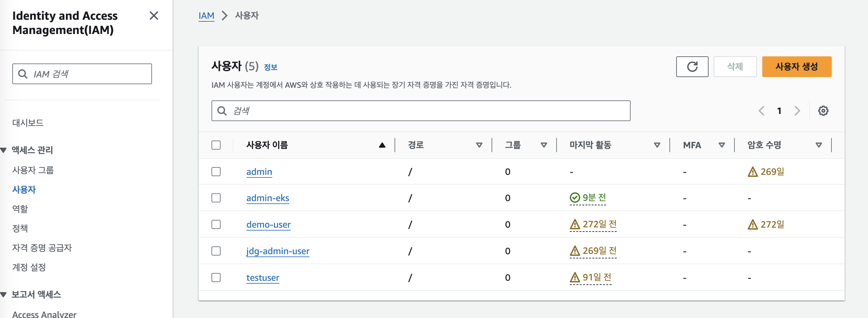This screenshot has width=868, height=318.
Task: Open 역할 in sidebar
Action: [x=20, y=209]
